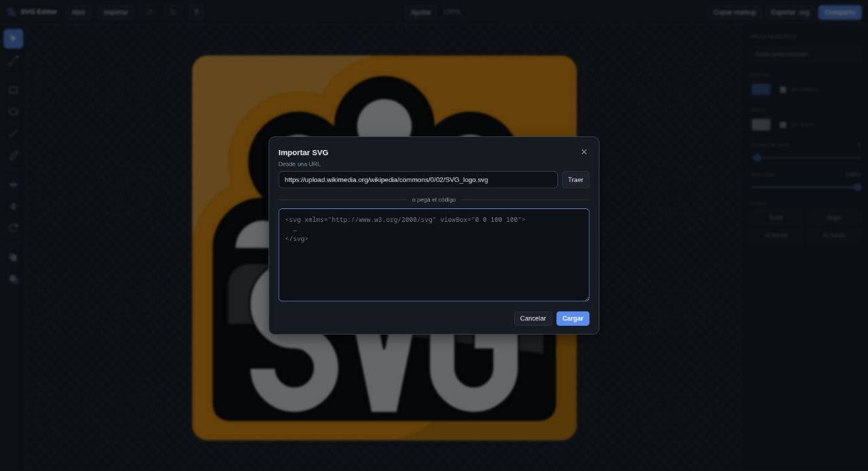This screenshot has width=868, height=471.
Task: Click the blue Compartir button
Action: (840, 12)
